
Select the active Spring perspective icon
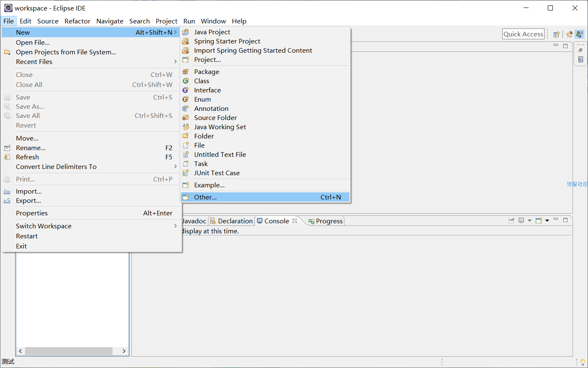click(579, 34)
